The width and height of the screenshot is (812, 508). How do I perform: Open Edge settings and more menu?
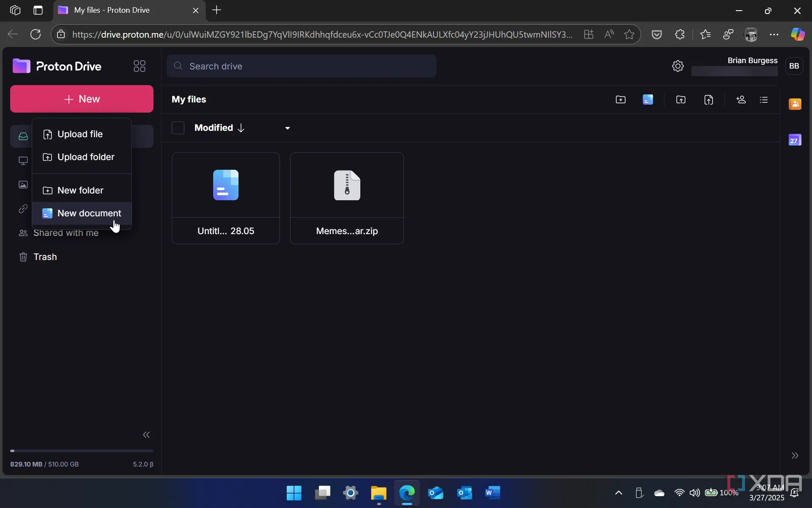774,34
